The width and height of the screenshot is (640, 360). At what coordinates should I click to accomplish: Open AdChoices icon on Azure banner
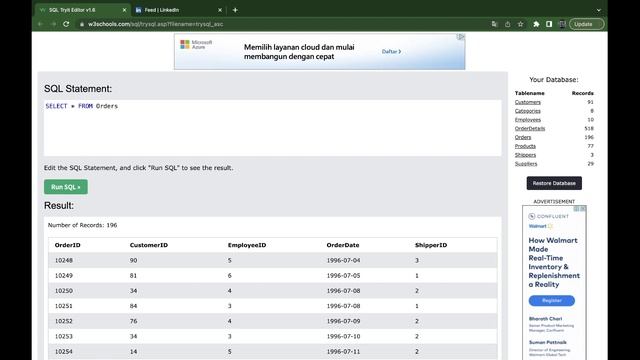click(x=461, y=37)
